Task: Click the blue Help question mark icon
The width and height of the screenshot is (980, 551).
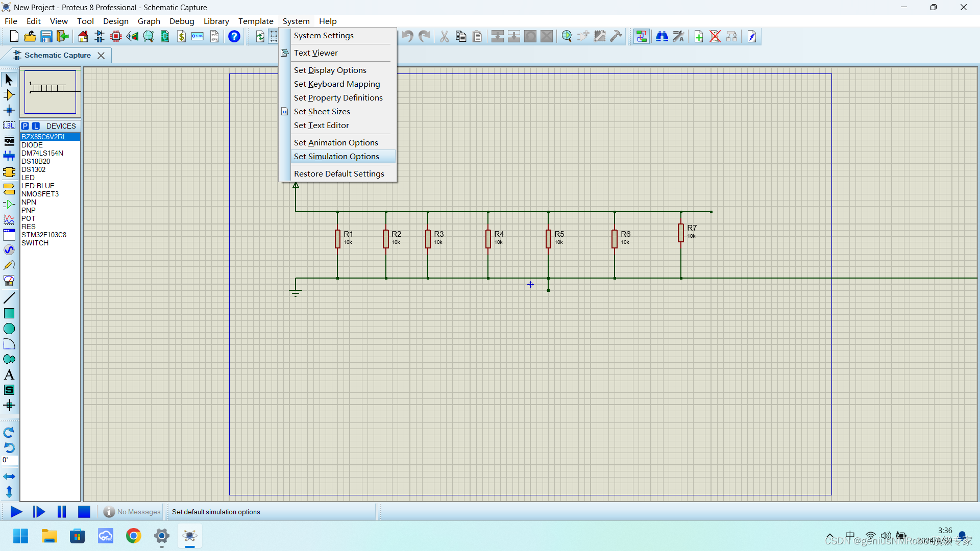Action: [x=234, y=36]
